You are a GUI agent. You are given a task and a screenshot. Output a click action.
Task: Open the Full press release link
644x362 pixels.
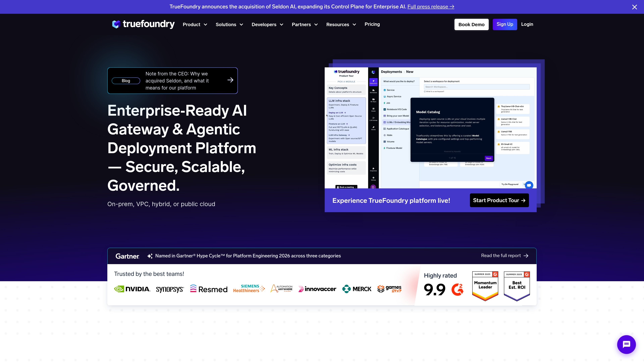(x=431, y=7)
